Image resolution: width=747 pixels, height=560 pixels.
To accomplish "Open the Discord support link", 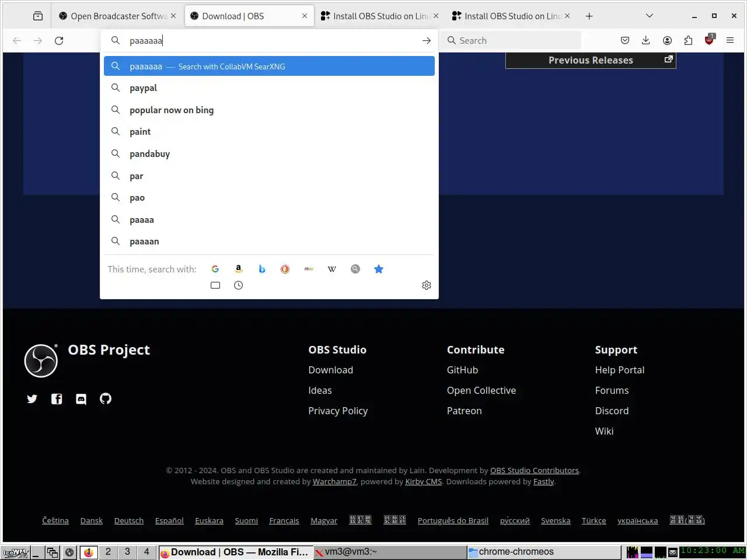I will 612,411.
